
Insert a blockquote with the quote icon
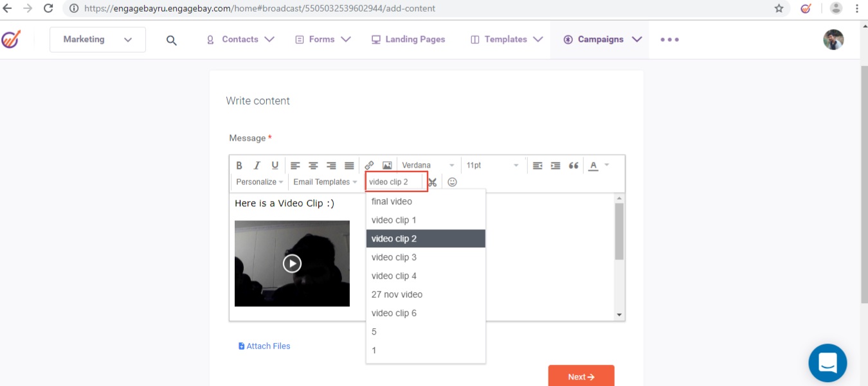pos(574,166)
